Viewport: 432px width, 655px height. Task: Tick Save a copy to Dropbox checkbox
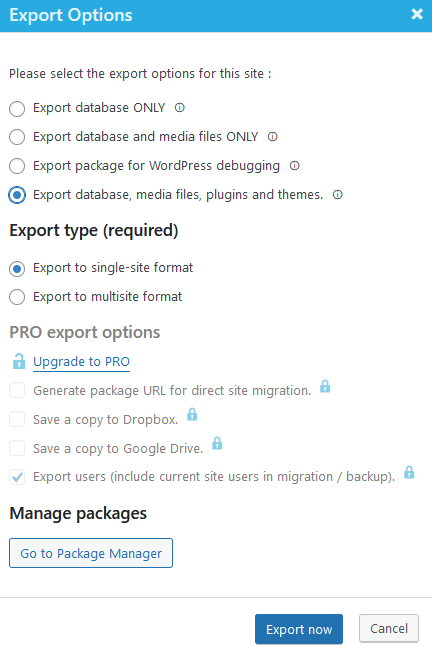(x=17, y=419)
